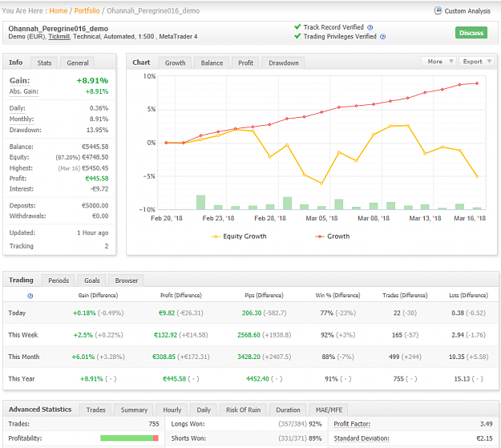Open the Drawdown chart tab
This screenshot has width=501, height=448.
click(284, 63)
